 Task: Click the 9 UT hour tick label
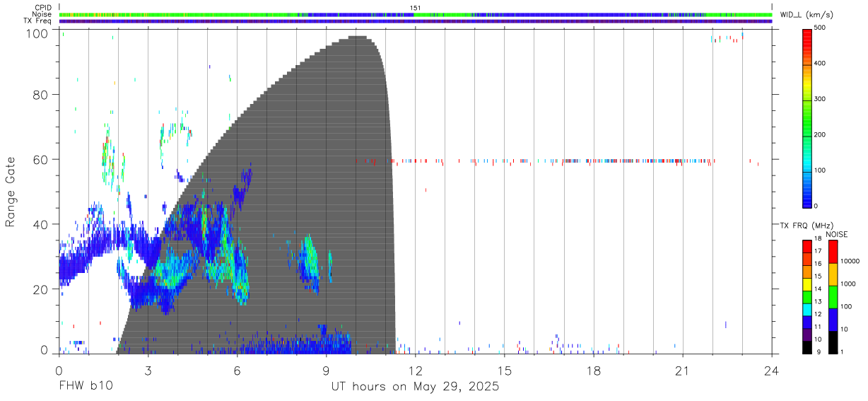326,369
